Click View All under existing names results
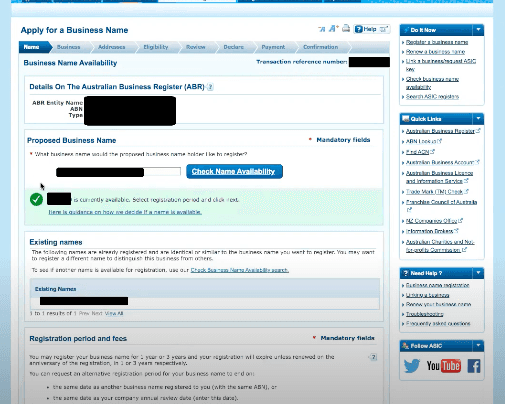Image resolution: width=505 pixels, height=404 pixels. pyautogui.click(x=114, y=313)
